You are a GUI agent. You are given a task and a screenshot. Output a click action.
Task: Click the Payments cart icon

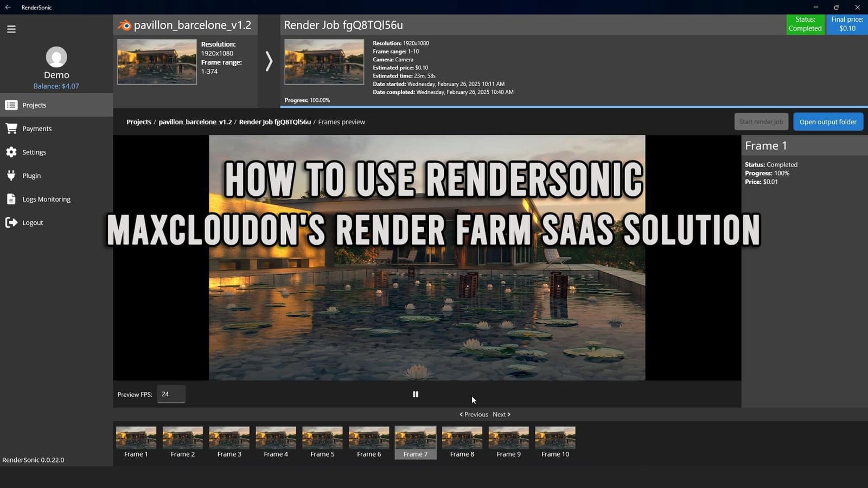[x=11, y=129]
